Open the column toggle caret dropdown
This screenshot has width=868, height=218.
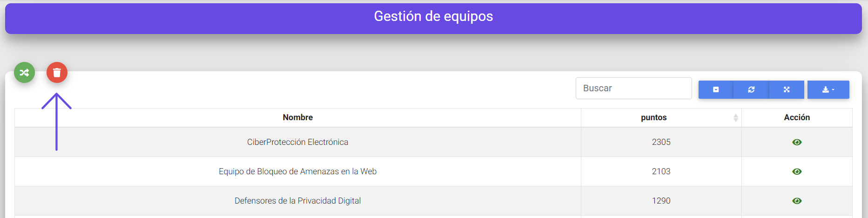click(x=716, y=89)
